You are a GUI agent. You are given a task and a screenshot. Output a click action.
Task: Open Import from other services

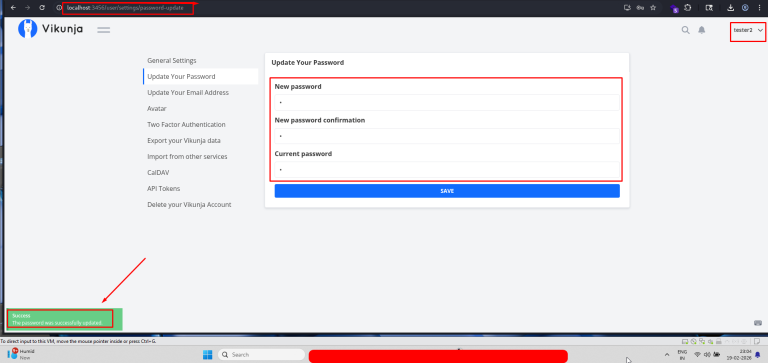[x=187, y=157]
